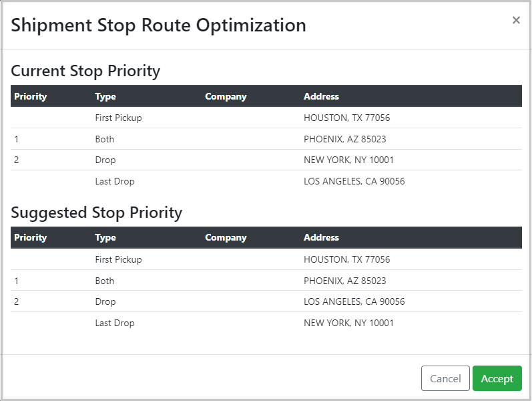
Task: Click Company header in Current Stop table
Action: tap(226, 96)
